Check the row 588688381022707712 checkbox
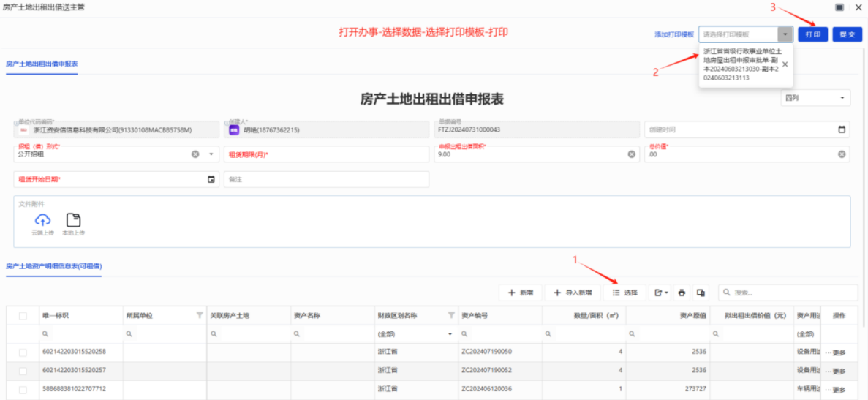 coord(23,389)
